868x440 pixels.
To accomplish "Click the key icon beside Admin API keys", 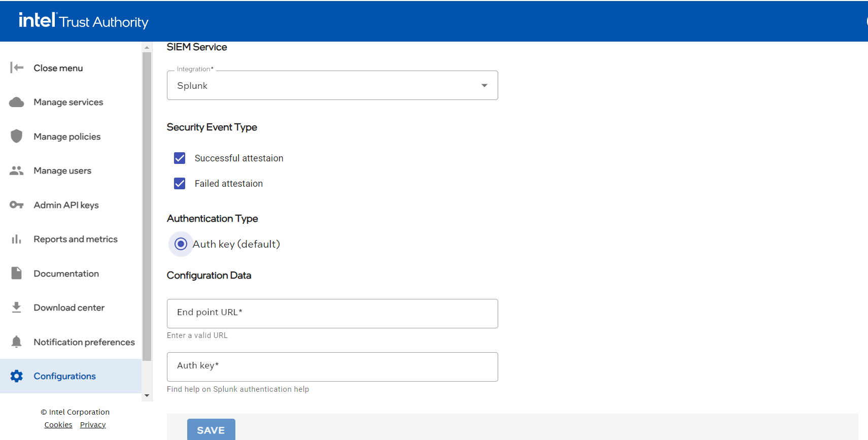I will [x=17, y=205].
